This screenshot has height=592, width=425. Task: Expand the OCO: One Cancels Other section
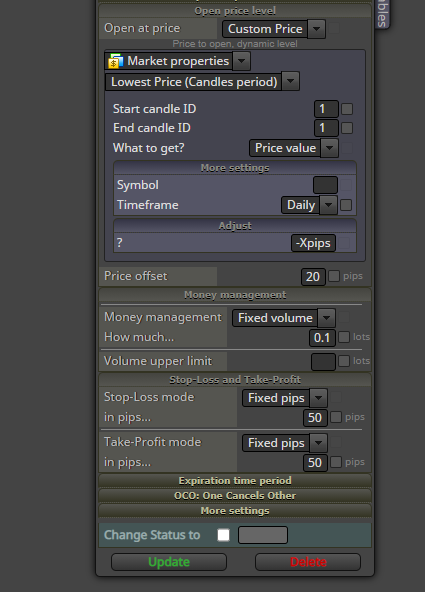pyautogui.click(x=235, y=496)
